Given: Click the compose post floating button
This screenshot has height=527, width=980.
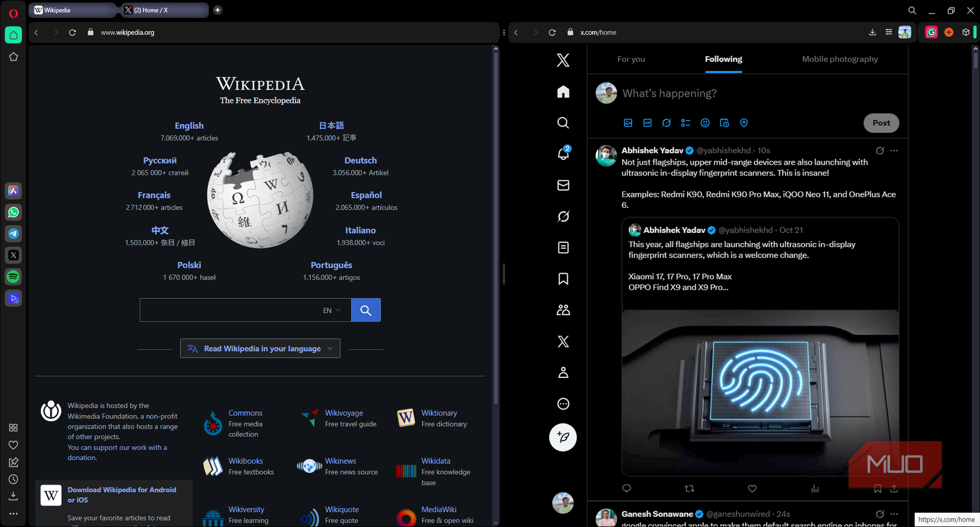Looking at the screenshot, I should (x=563, y=437).
